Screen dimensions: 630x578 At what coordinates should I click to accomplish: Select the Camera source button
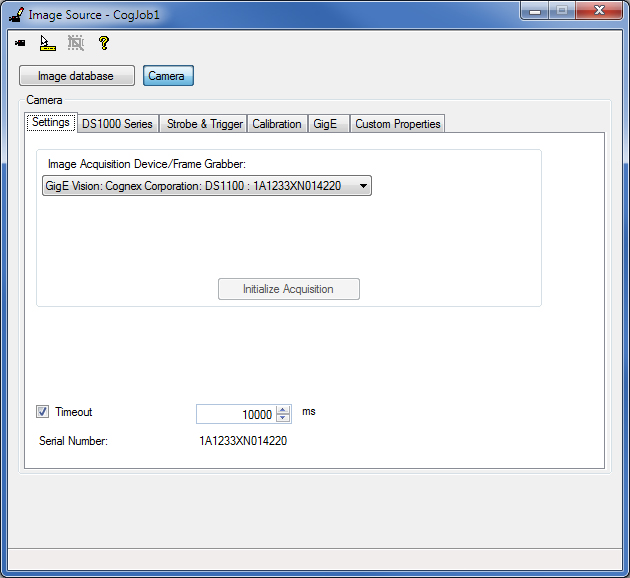click(x=168, y=76)
